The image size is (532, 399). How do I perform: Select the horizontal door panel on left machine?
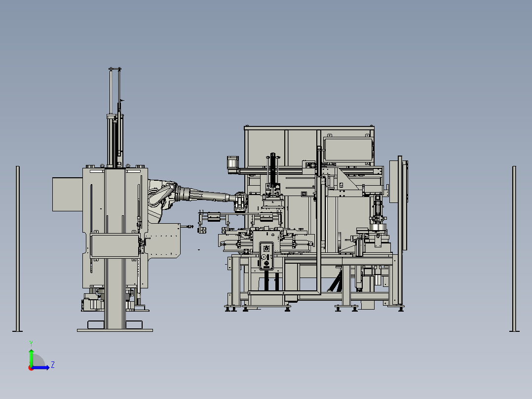click(115, 245)
